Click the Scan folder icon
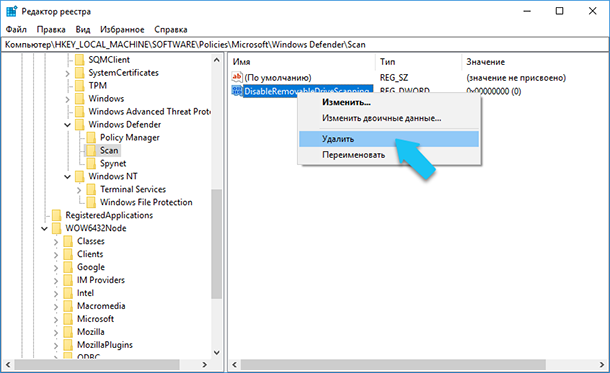The height and width of the screenshot is (373, 610). point(91,151)
